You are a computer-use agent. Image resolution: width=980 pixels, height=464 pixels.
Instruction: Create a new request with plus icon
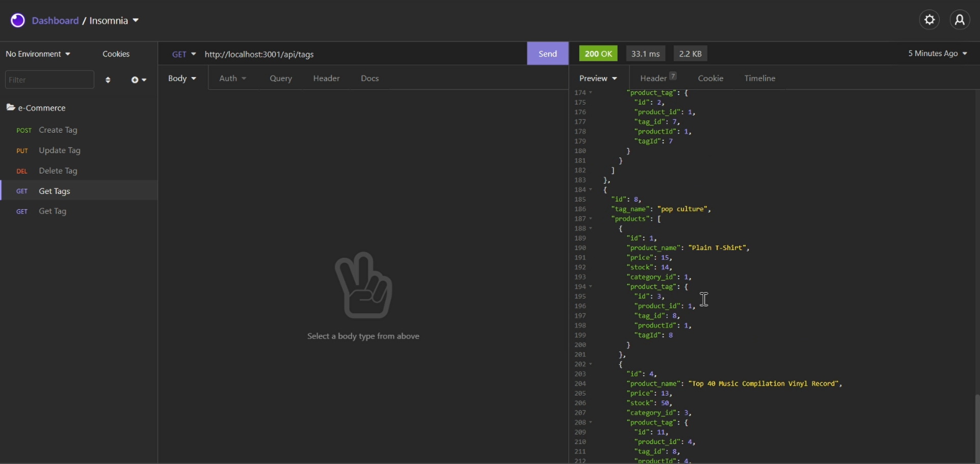coord(135,80)
